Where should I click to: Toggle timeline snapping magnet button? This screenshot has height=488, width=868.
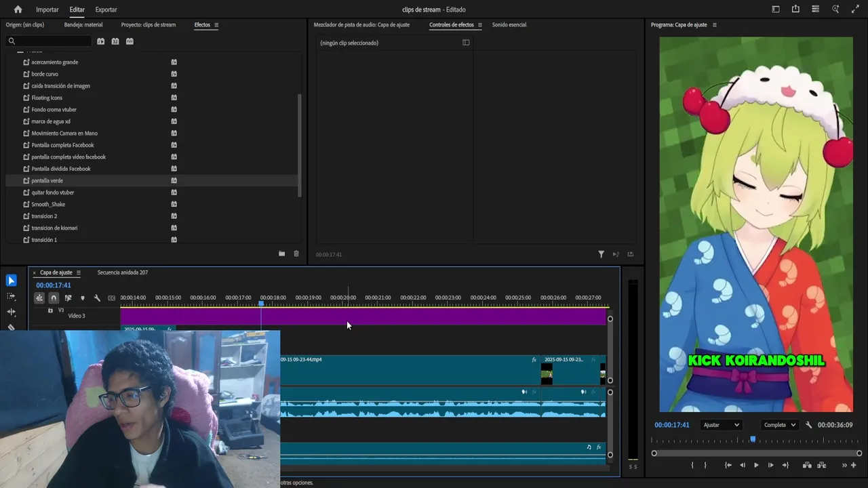click(x=54, y=298)
